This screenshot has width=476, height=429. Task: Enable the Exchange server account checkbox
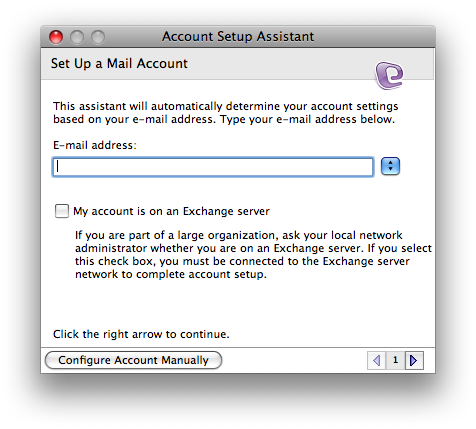(x=62, y=211)
